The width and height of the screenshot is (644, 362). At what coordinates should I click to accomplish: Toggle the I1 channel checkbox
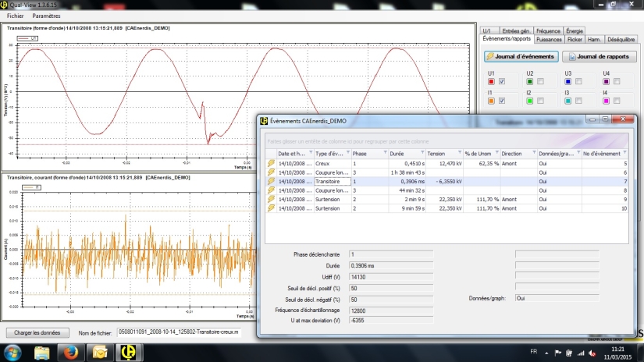[502, 101]
